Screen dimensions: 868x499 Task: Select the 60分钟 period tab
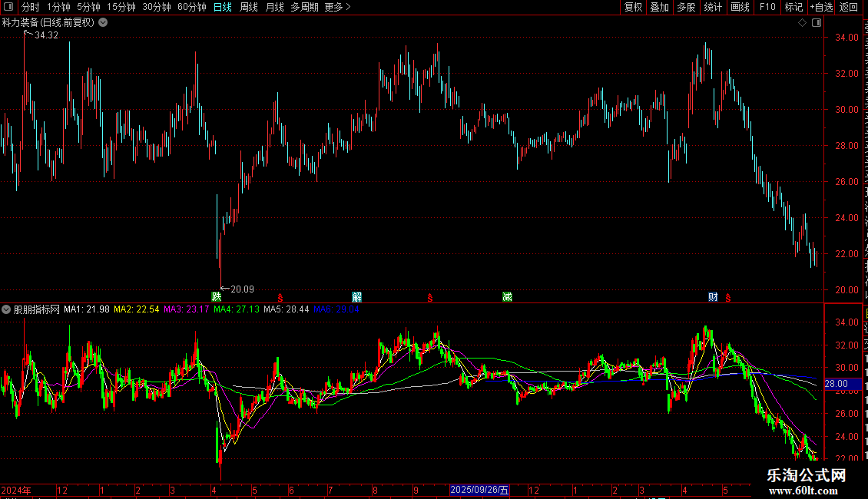[191, 7]
